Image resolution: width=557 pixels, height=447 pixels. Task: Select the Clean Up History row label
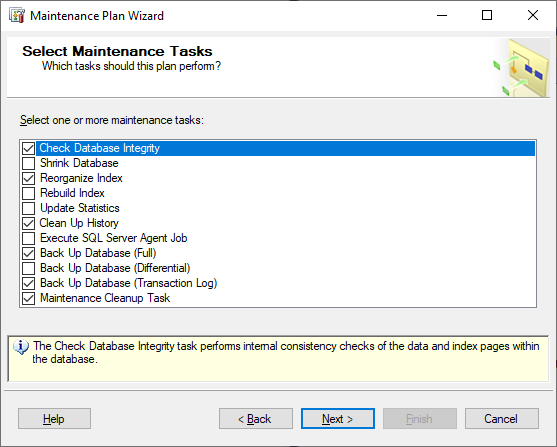79,223
